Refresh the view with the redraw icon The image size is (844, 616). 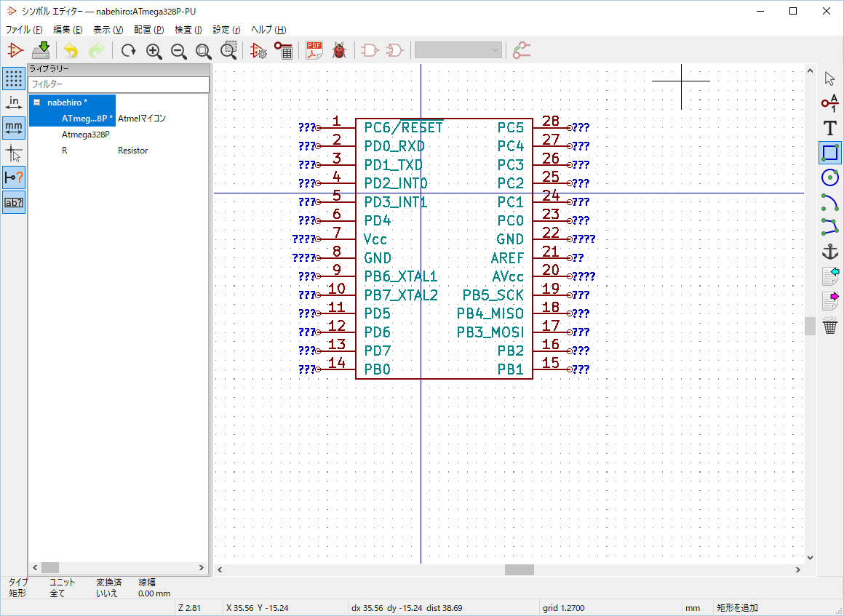[128, 51]
